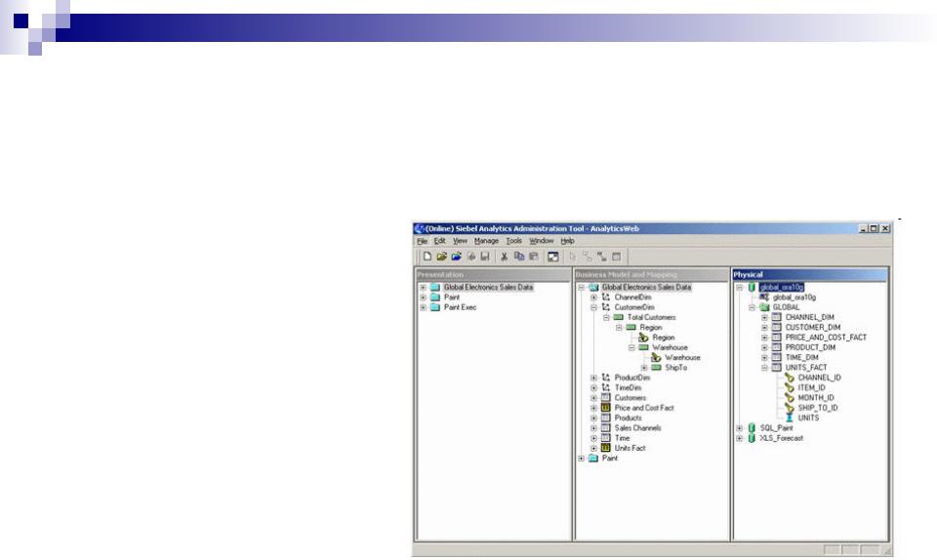Screen dimensions: 937x560
Task: Open the View menu
Action: [x=460, y=241]
